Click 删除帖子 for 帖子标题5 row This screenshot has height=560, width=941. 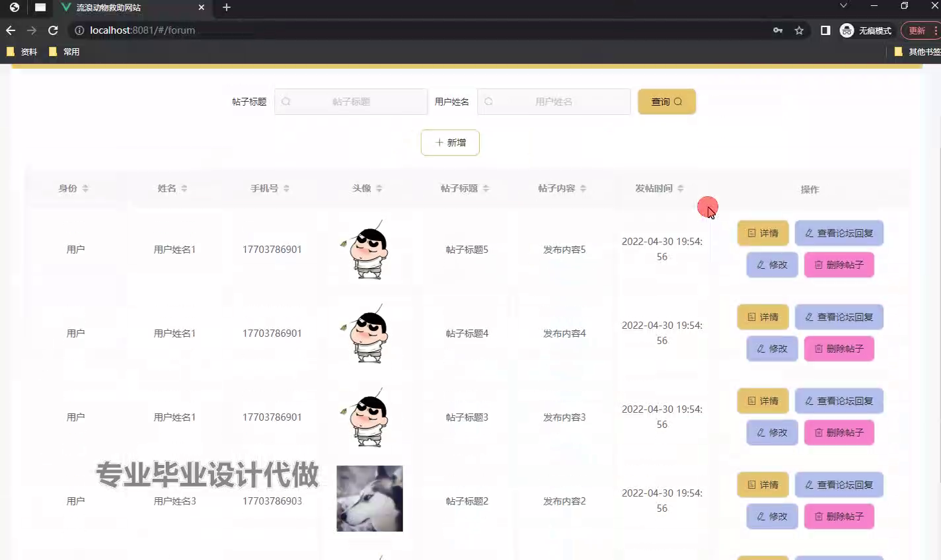point(839,265)
